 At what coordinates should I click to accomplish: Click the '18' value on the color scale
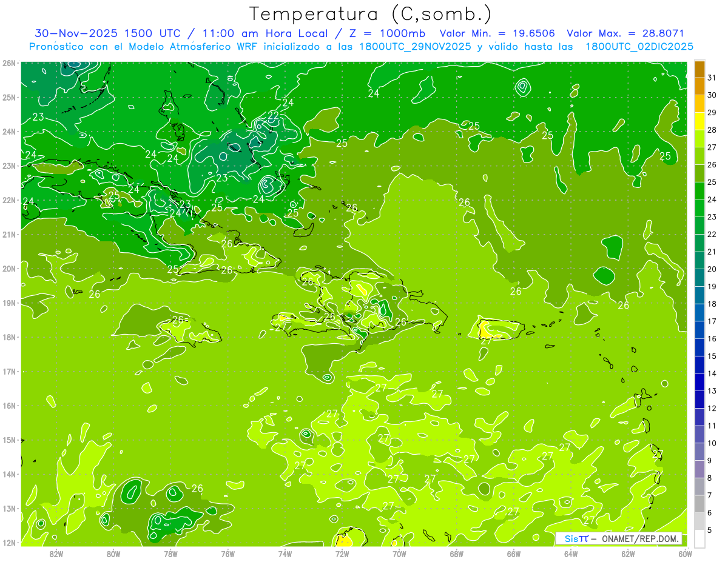(712, 304)
